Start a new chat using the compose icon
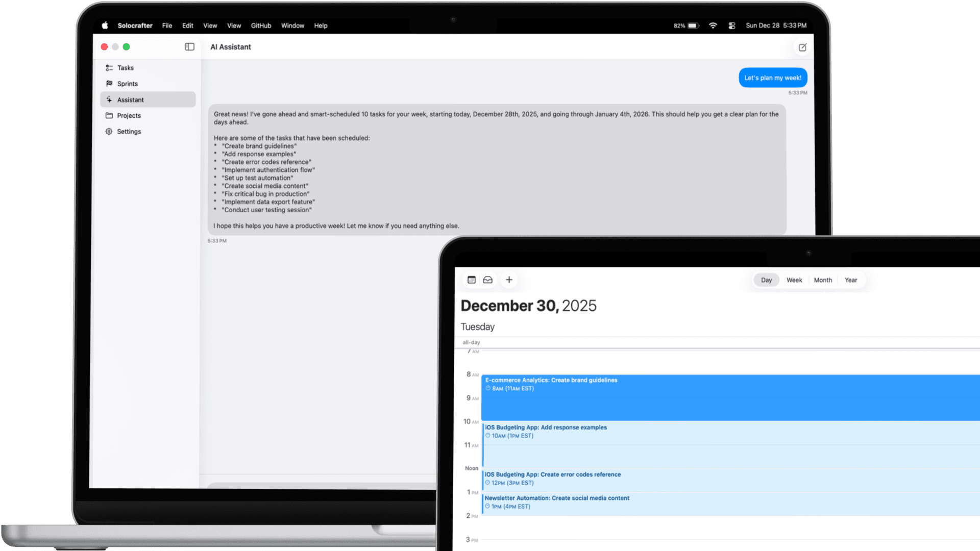This screenshot has height=551, width=980. click(802, 47)
